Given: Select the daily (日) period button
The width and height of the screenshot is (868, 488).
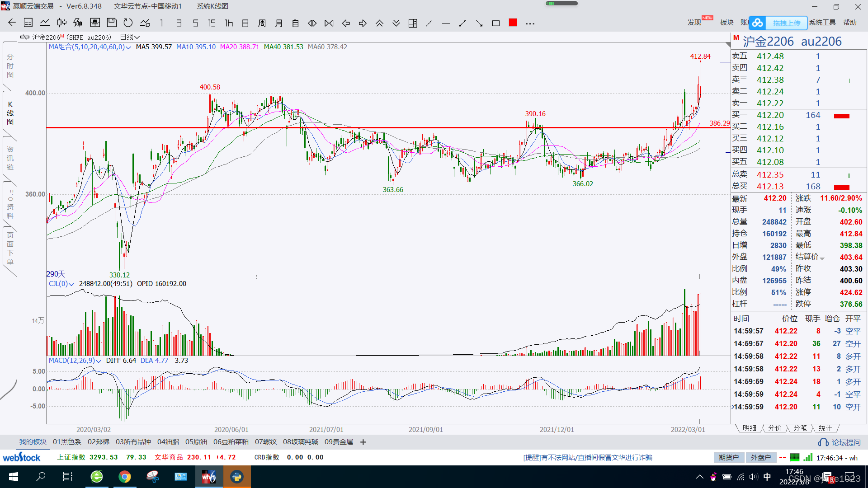Looking at the screenshot, I should pyautogui.click(x=245, y=23).
